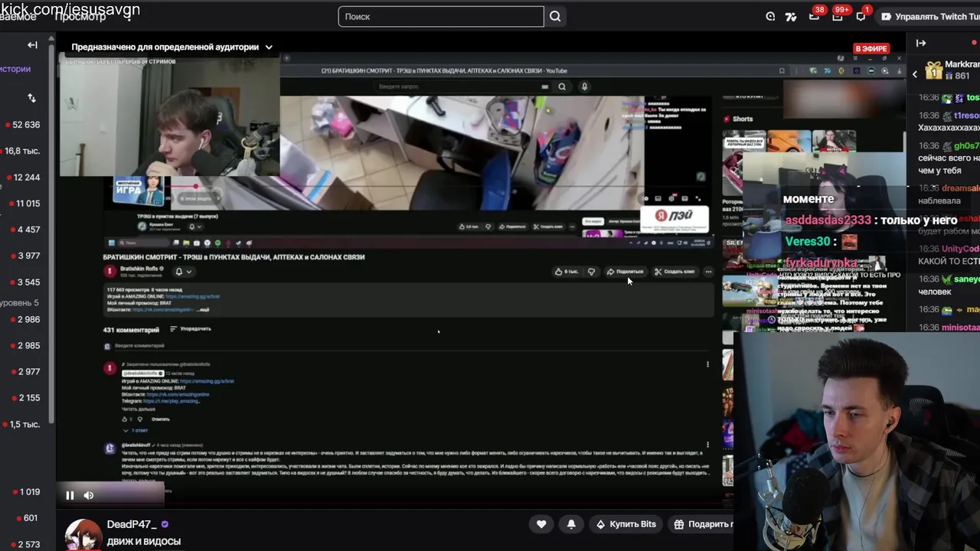Click YouTube search magnifier in embedded browser
980x551 pixels.
(561, 86)
